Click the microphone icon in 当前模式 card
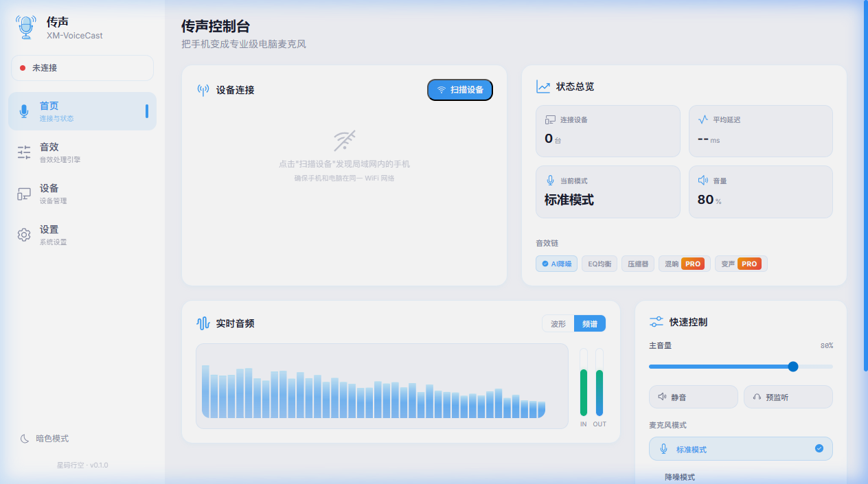868x484 pixels. (550, 181)
